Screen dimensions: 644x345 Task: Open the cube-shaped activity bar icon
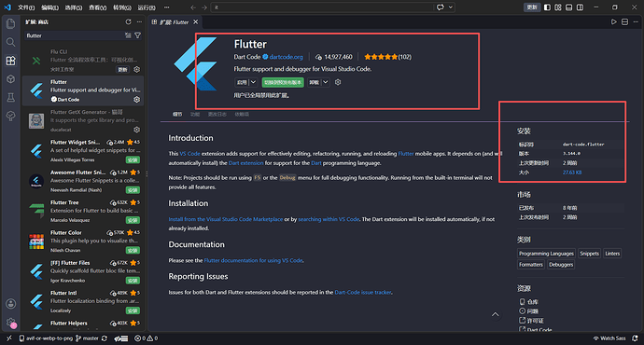(10, 79)
